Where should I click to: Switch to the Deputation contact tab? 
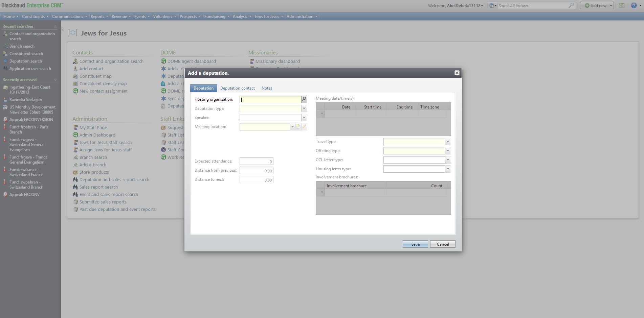click(237, 88)
